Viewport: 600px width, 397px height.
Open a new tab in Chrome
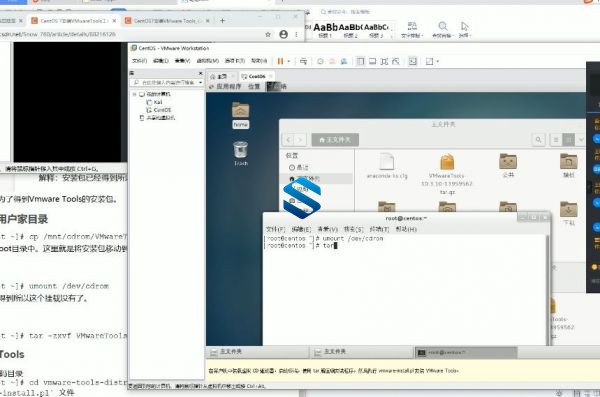coord(222,21)
